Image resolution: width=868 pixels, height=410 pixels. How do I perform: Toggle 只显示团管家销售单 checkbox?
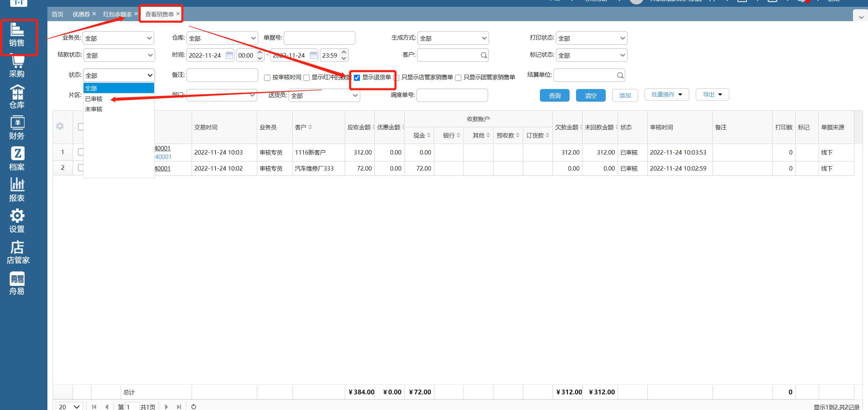tap(458, 78)
